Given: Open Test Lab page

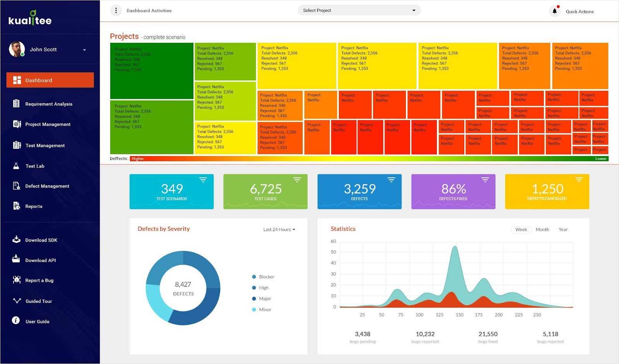Looking at the screenshot, I should pos(35,166).
